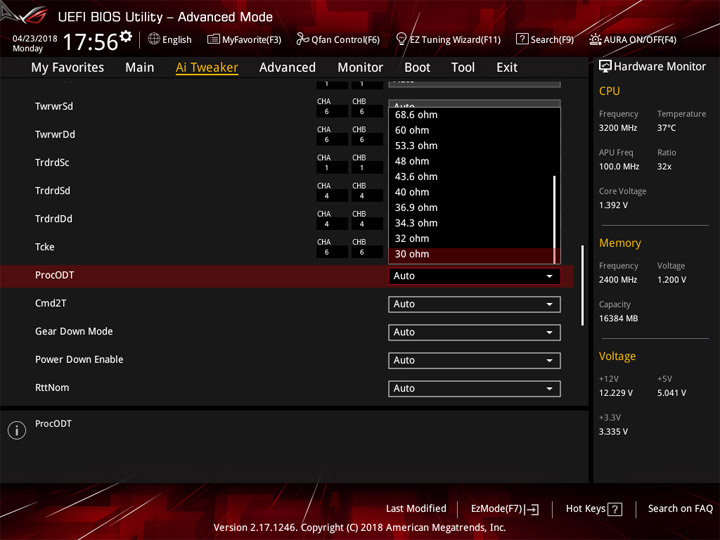
Task: Pick the 48 ohm option
Action: click(x=471, y=162)
